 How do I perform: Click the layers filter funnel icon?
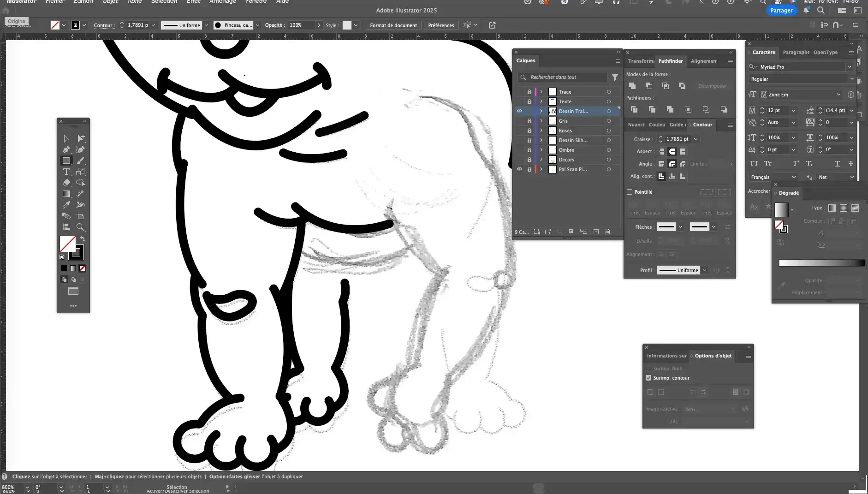(x=615, y=77)
